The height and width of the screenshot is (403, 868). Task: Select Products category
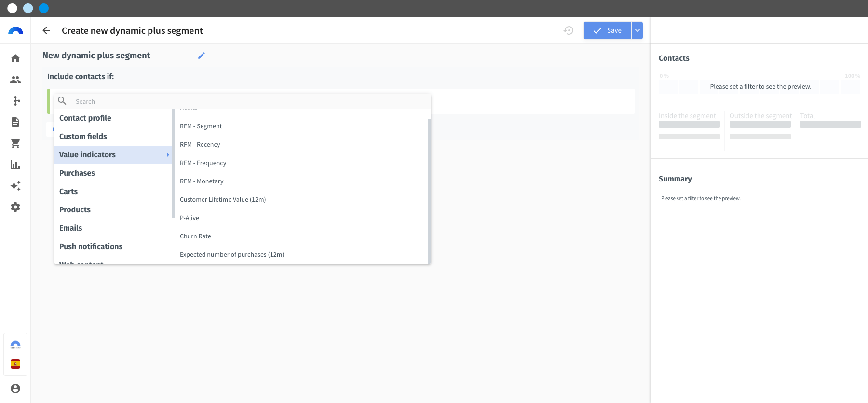pyautogui.click(x=113, y=210)
